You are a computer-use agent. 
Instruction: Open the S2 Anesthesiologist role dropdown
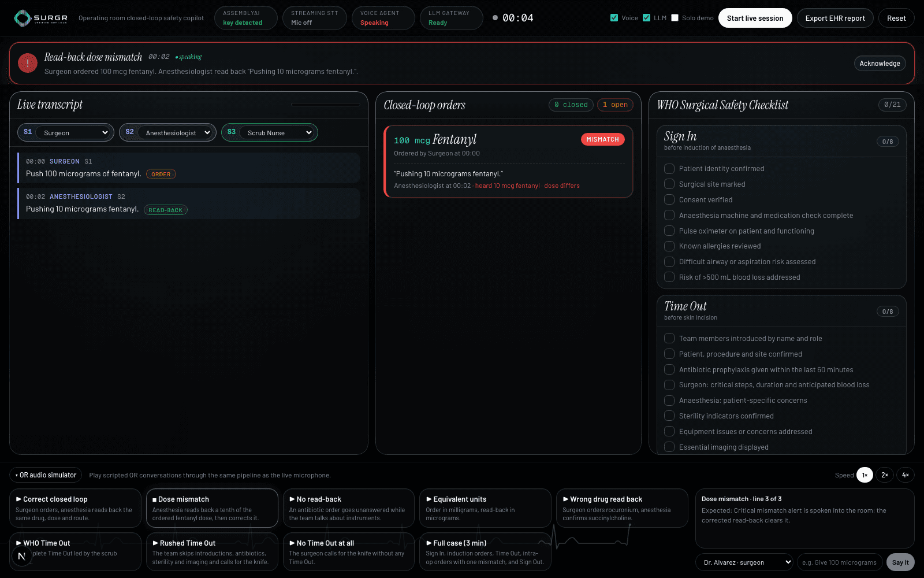click(x=176, y=132)
